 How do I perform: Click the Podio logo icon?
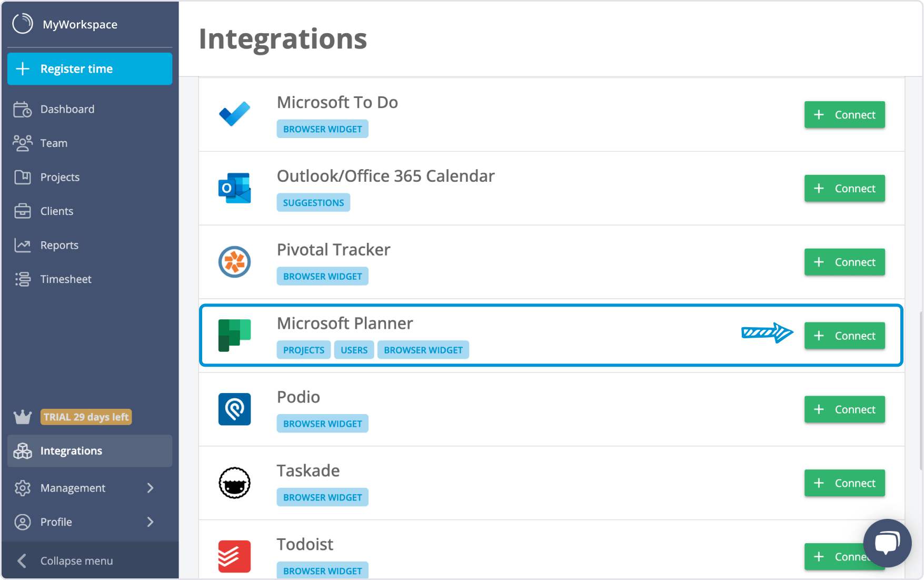(x=234, y=409)
